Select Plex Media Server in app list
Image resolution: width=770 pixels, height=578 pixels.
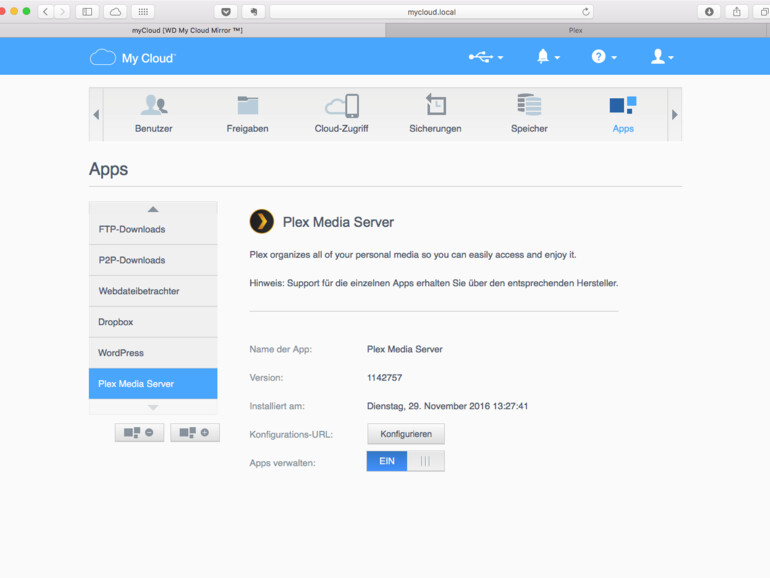(x=153, y=384)
